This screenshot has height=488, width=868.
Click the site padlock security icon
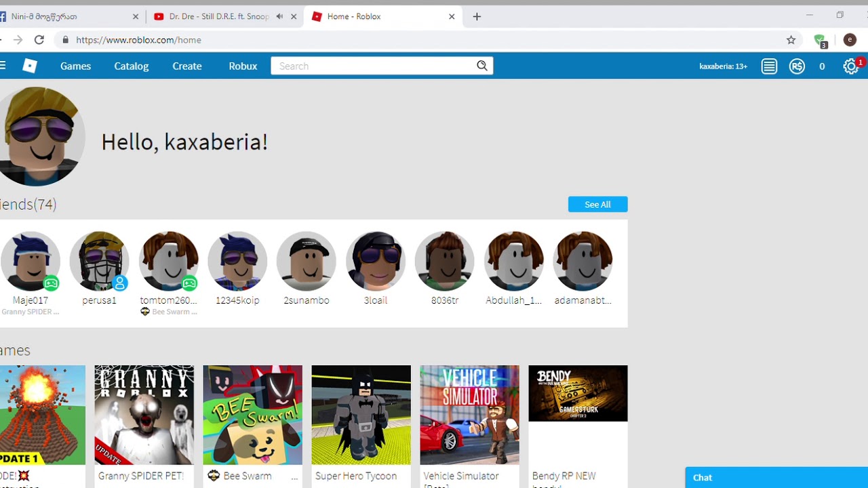tap(65, 40)
